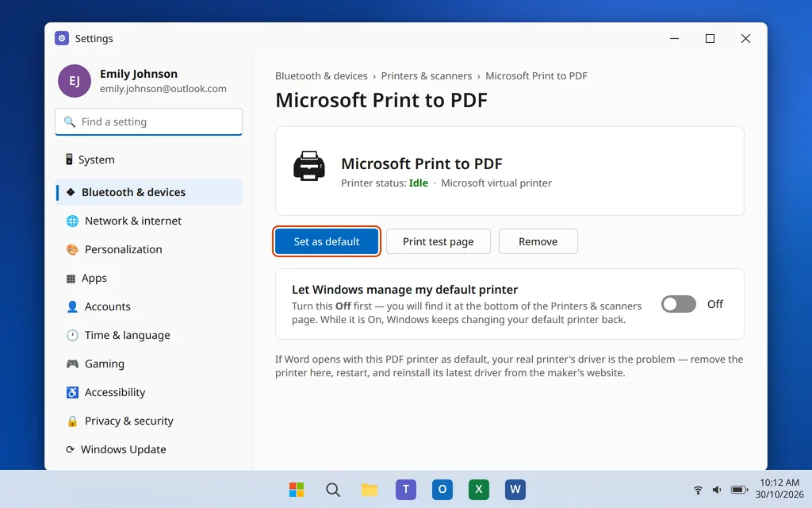Go to Apps settings
Screen dimensions: 812x508
[148, 279]
